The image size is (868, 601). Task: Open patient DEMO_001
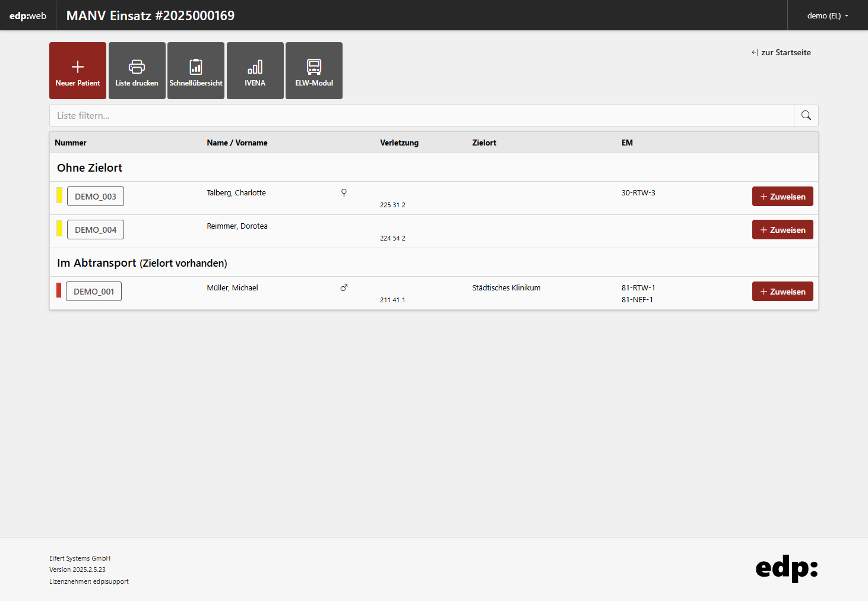click(x=94, y=292)
